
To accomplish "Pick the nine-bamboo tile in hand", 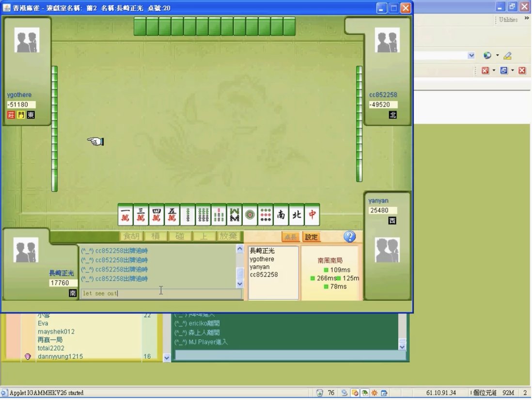I will (203, 215).
